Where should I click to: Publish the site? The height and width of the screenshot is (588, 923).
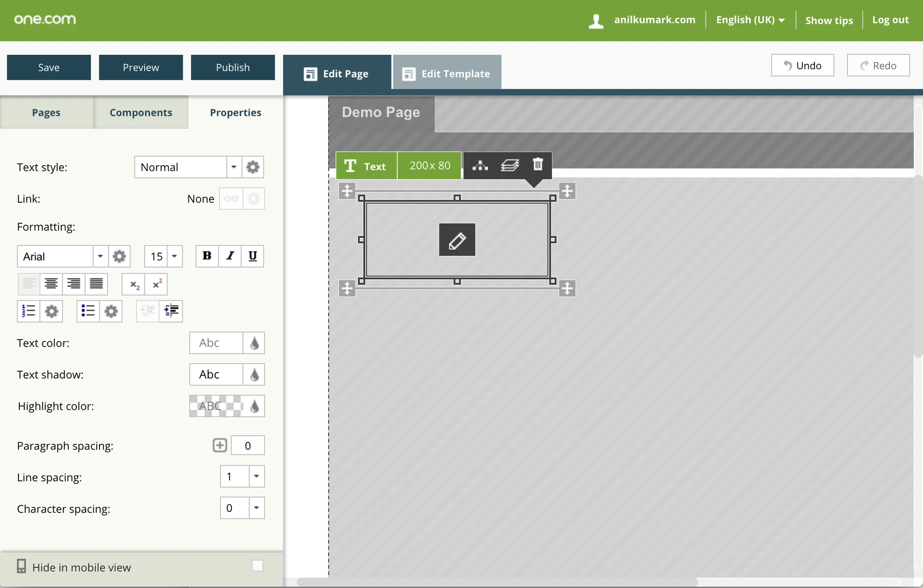pos(233,67)
